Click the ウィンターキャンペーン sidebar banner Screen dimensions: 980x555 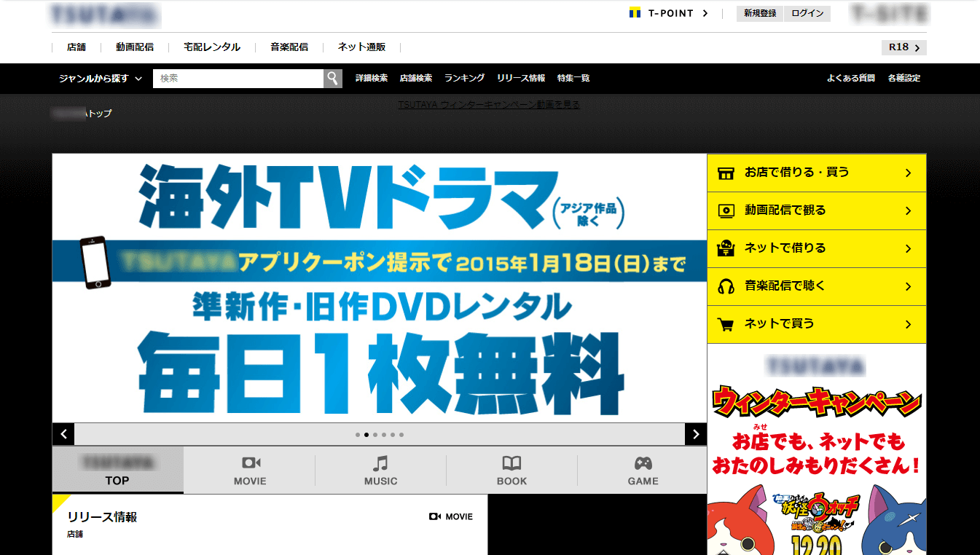click(817, 449)
